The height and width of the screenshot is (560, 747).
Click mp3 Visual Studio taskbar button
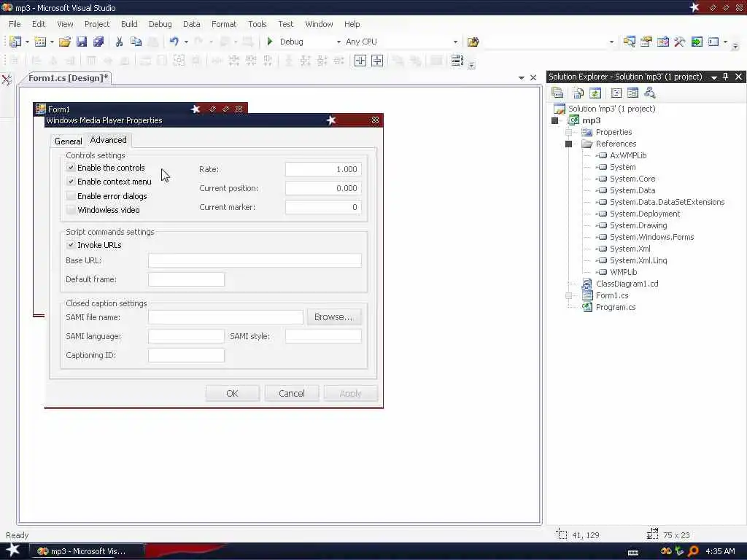coord(87,551)
